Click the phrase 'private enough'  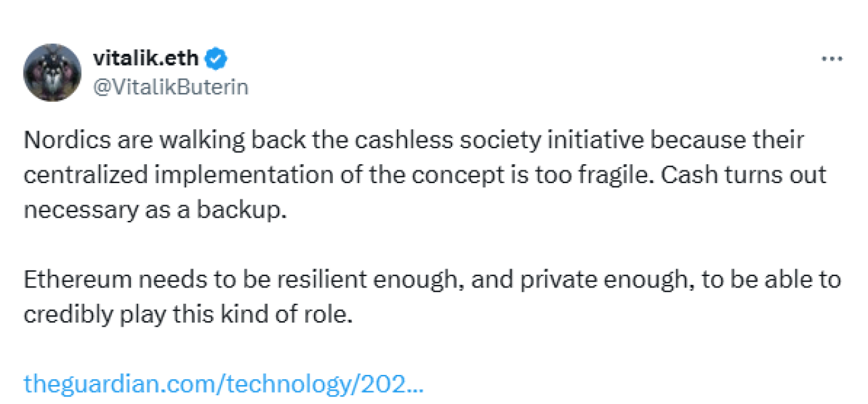pos(602,280)
